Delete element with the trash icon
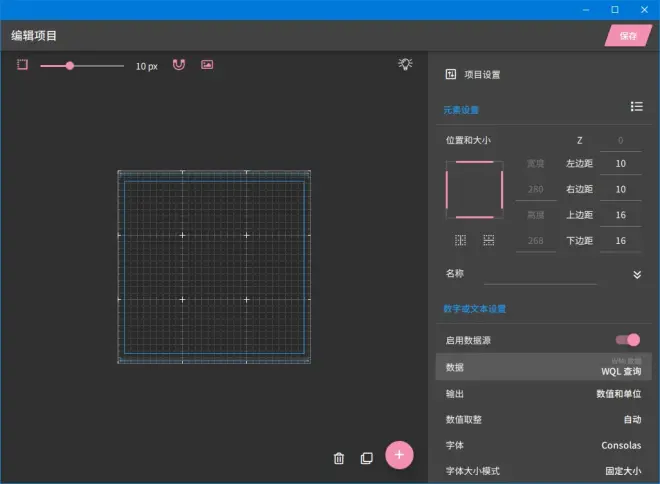 tap(339, 458)
